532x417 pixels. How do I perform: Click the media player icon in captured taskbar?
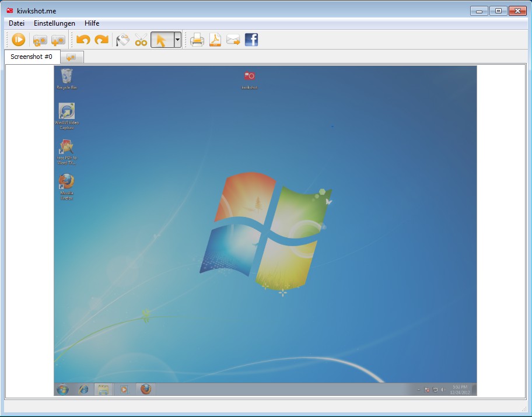[124, 390]
